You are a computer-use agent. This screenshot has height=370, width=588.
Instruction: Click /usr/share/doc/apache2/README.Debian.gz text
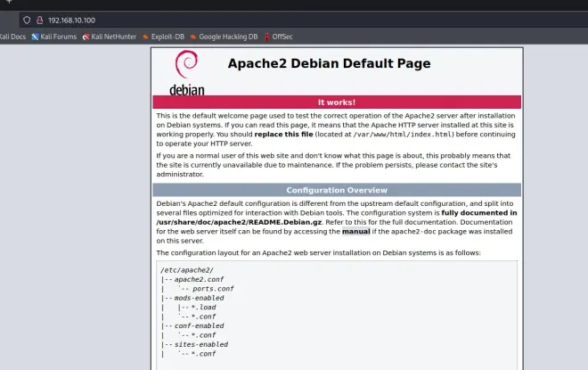239,222
